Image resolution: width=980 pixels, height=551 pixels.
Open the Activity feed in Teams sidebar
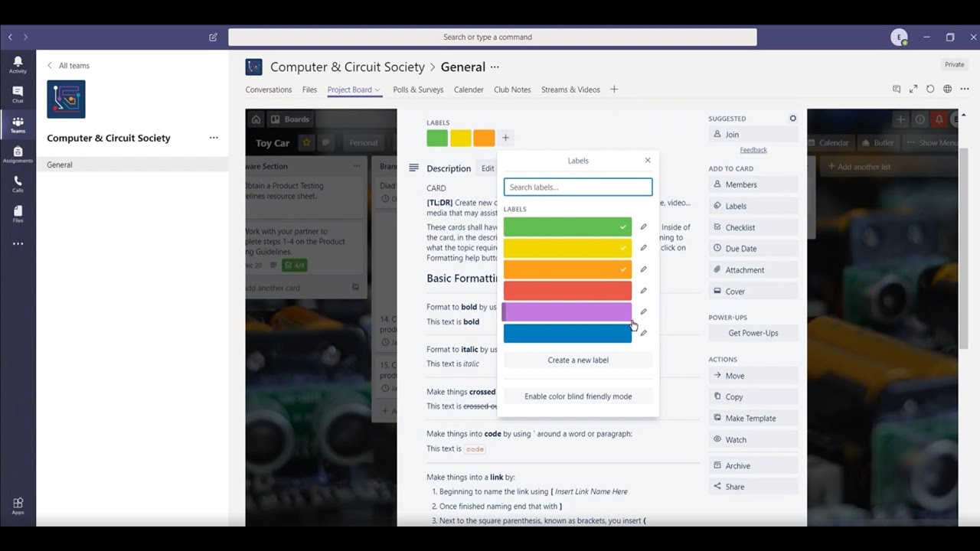pyautogui.click(x=18, y=64)
